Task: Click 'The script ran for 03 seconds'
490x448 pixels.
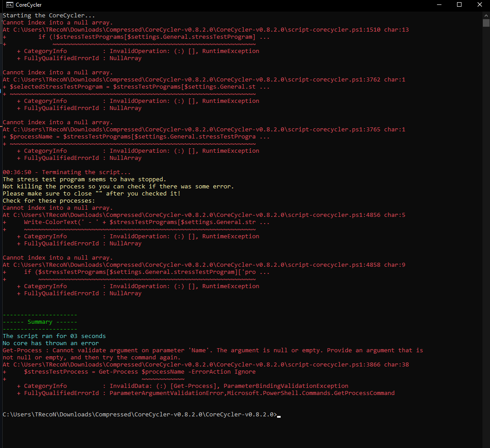Action: click(x=54, y=336)
